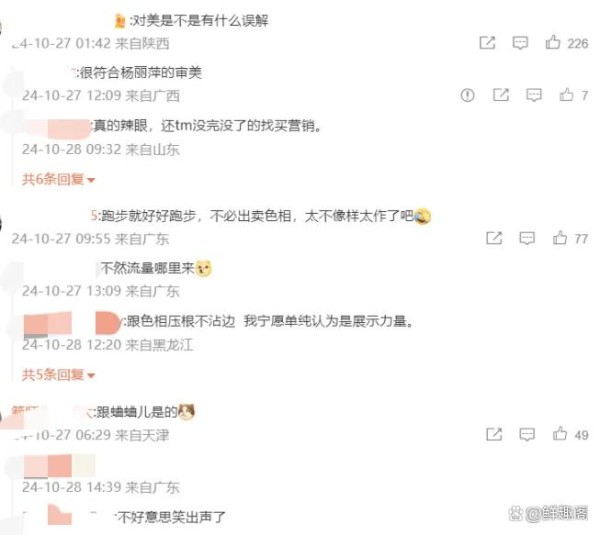
Task: Reply to the 09:55 Guangdong comment
Action: pyautogui.click(x=527, y=238)
